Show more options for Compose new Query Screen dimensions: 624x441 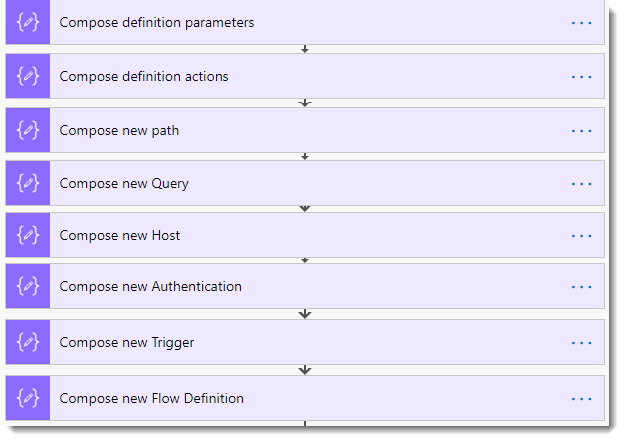pyautogui.click(x=581, y=183)
